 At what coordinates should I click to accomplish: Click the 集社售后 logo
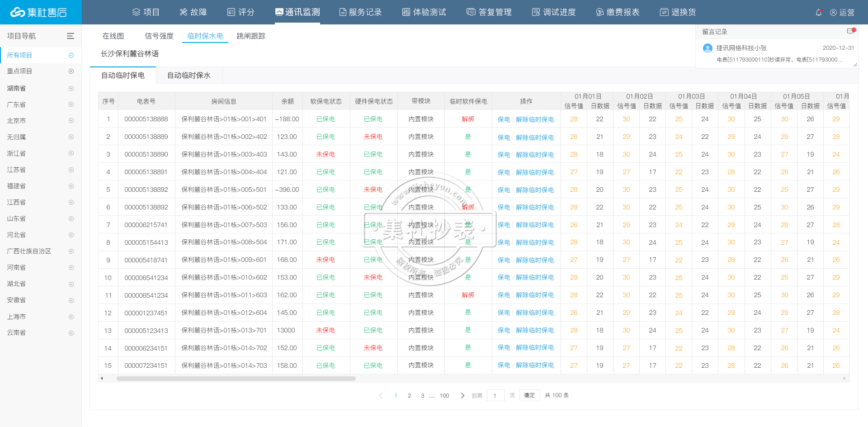click(39, 12)
